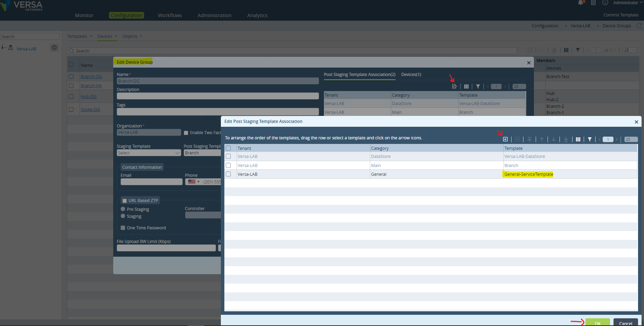Select the Staging radio button
The image size is (644, 326).
123,216
